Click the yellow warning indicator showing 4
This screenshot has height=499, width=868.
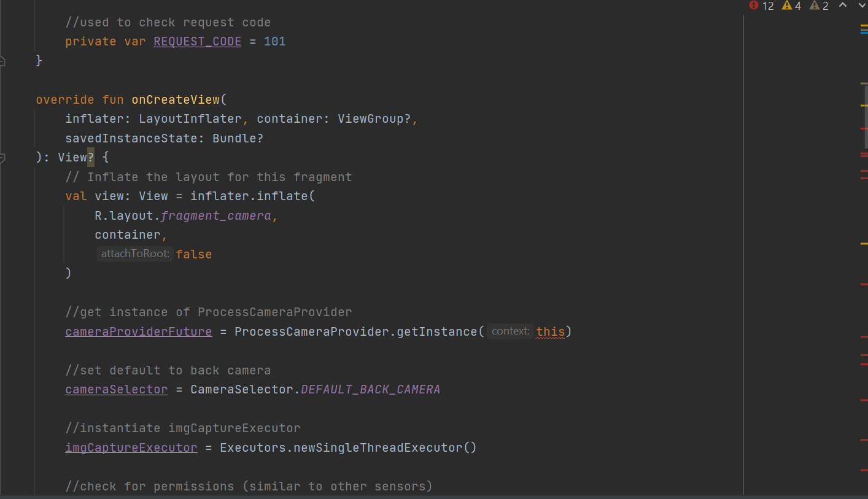[791, 6]
